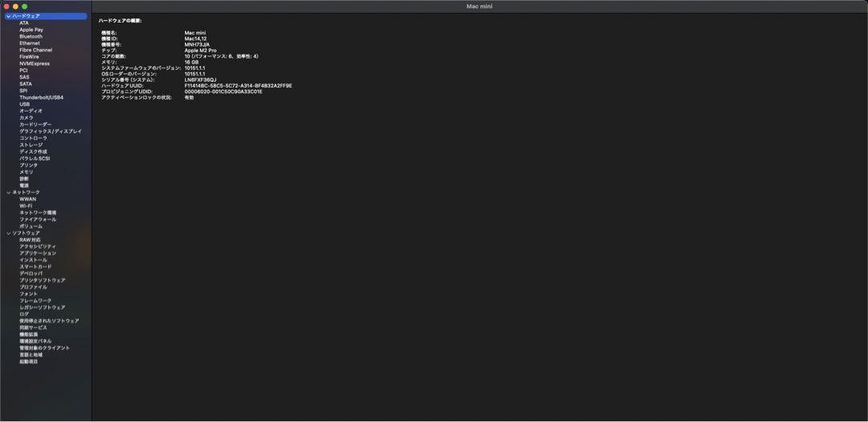Select Bluetooth in the sidebar
The width and height of the screenshot is (868, 422).
point(31,36)
